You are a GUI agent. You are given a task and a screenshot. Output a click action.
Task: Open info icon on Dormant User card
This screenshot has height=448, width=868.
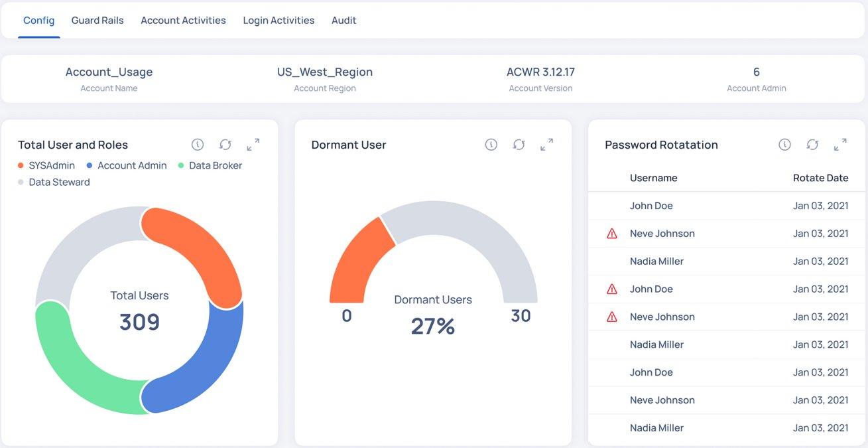[491, 145]
